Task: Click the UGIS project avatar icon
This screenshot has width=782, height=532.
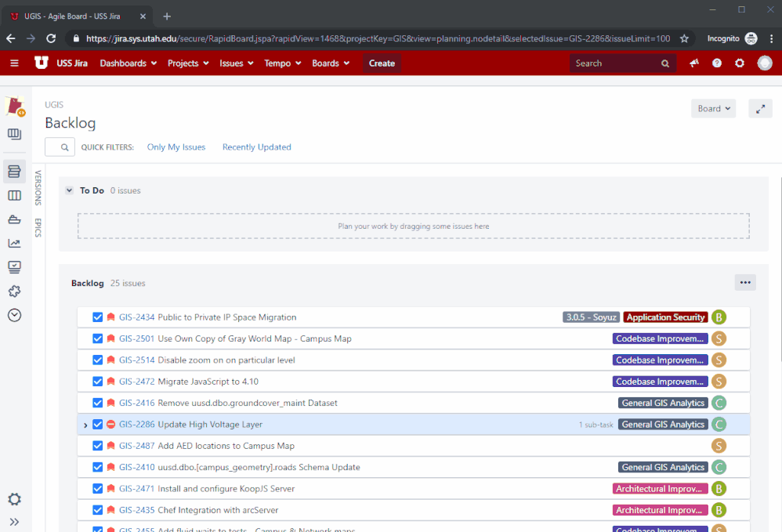Action: coord(15,107)
